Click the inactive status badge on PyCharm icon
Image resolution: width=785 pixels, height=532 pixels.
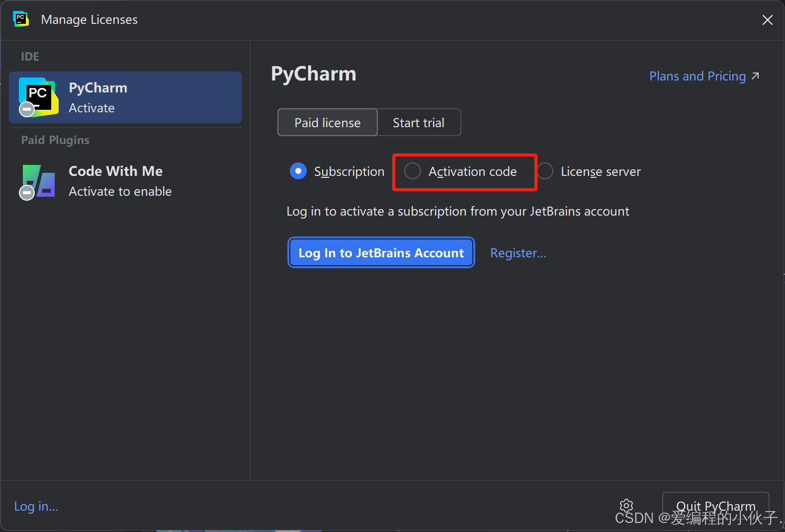click(27, 109)
